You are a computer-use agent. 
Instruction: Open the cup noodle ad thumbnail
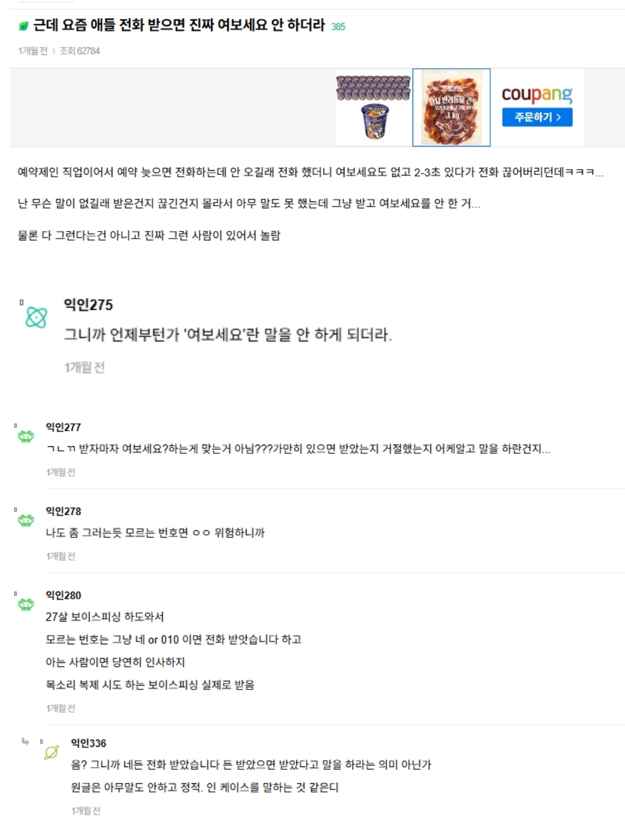pyautogui.click(x=374, y=108)
